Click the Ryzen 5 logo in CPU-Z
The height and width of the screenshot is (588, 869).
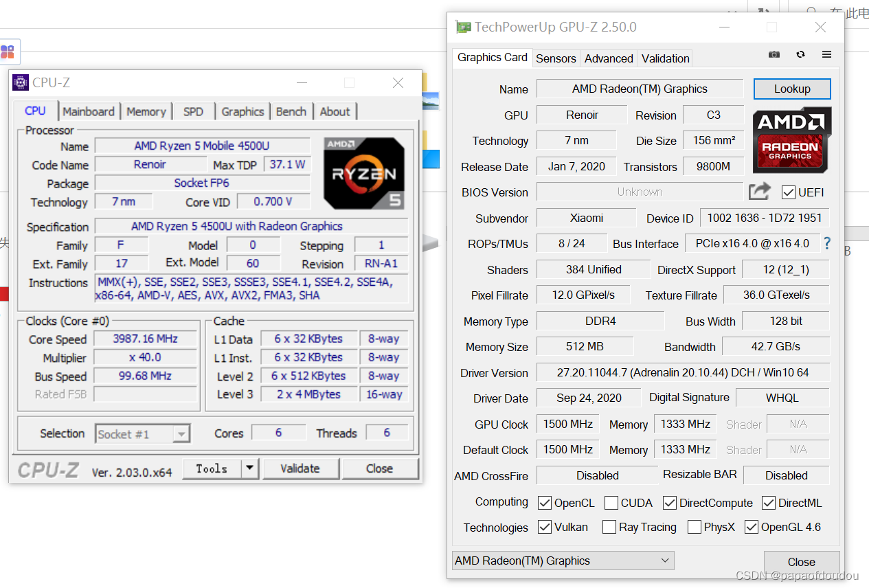click(x=364, y=172)
